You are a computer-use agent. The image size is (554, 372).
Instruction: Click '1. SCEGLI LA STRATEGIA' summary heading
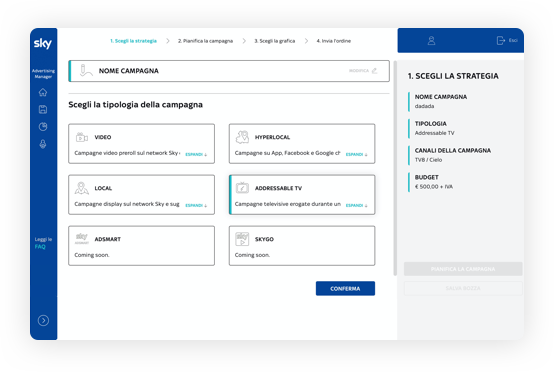(x=453, y=76)
